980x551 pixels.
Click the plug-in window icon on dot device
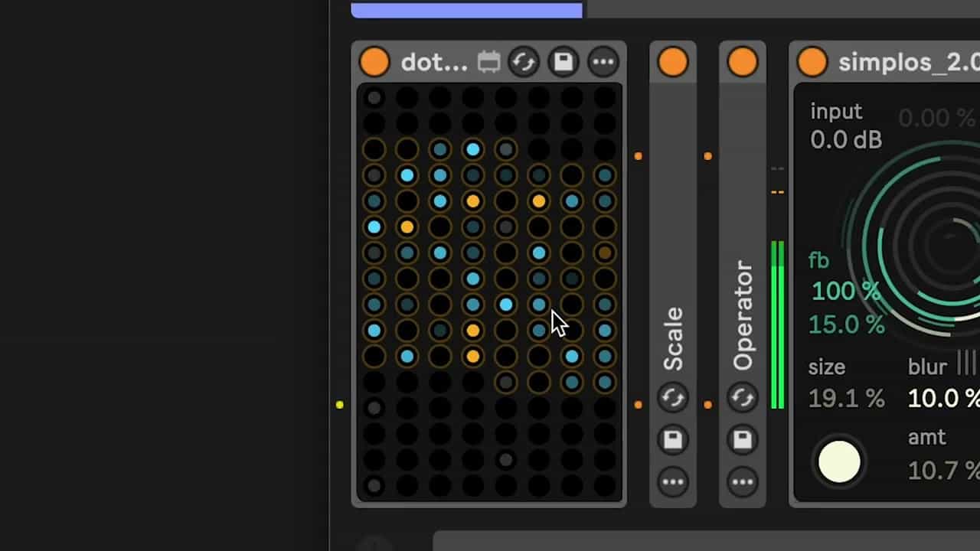(x=488, y=62)
